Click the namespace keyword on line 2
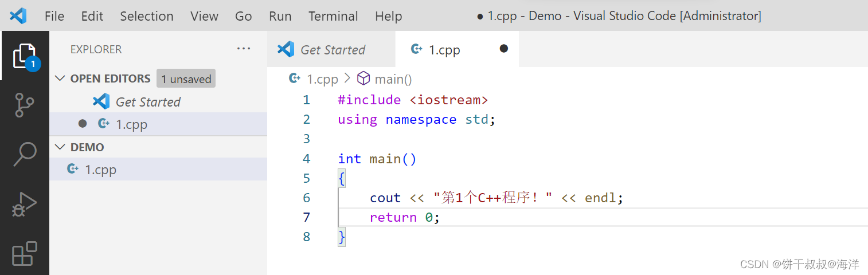The height and width of the screenshot is (275, 868). click(x=421, y=119)
